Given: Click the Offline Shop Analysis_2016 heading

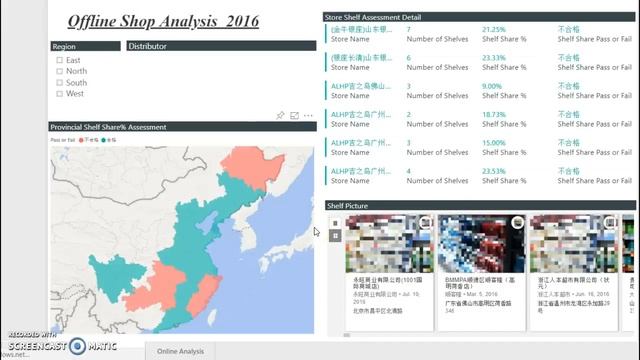Looking at the screenshot, I should 163,21.
